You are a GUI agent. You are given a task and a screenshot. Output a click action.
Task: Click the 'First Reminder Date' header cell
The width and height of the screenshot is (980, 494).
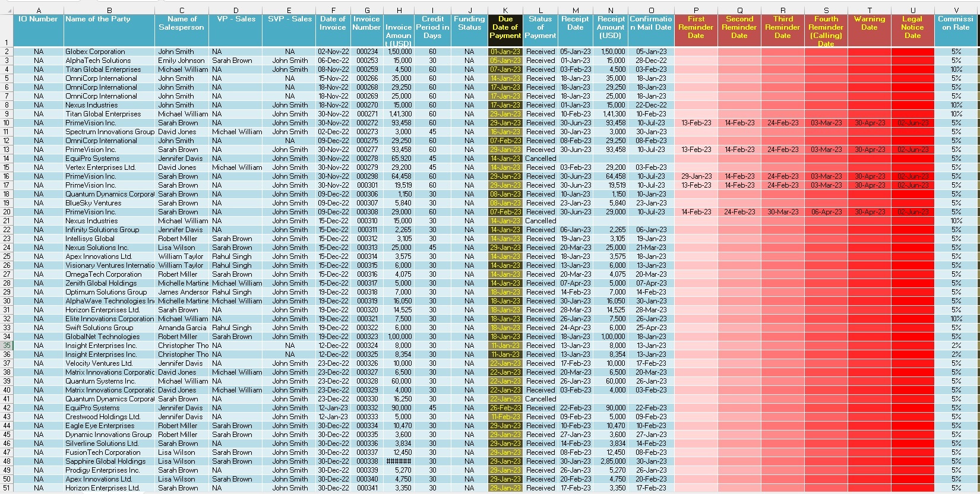coord(696,28)
